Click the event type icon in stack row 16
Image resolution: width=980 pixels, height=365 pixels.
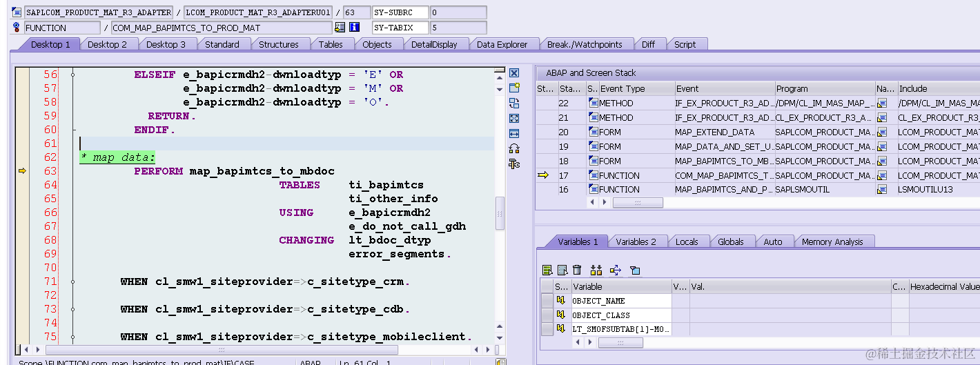(593, 189)
